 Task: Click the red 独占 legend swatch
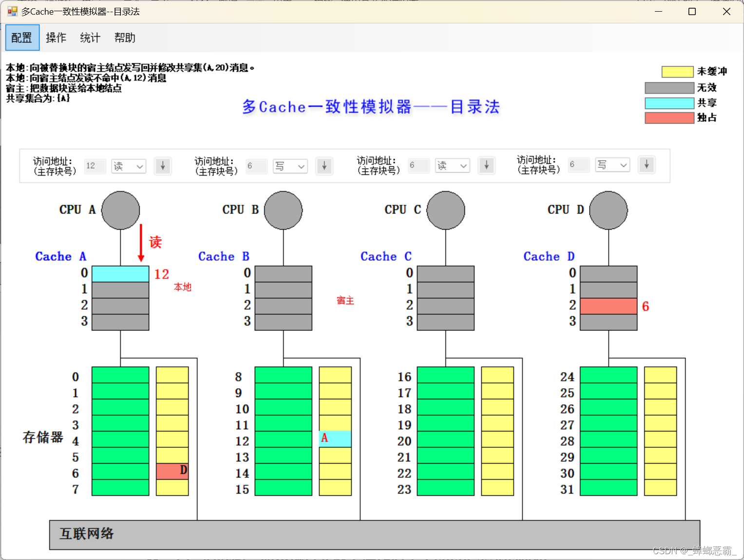669,118
